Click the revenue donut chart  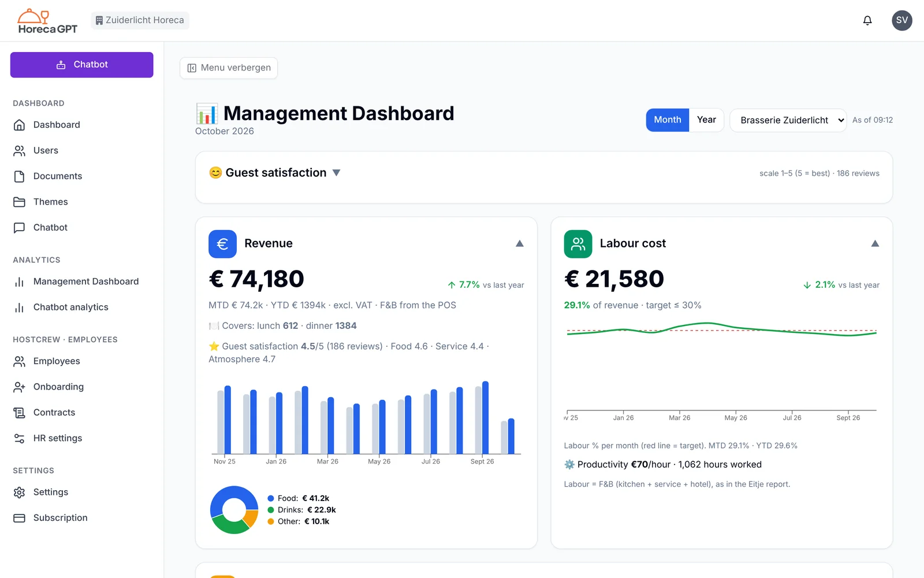tap(234, 510)
